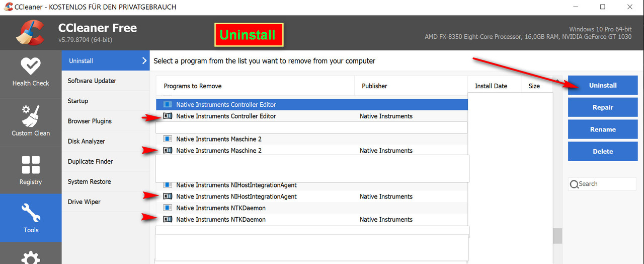Select Controller Editor row with Native Instruments publisher
644x264 pixels.
(312, 116)
